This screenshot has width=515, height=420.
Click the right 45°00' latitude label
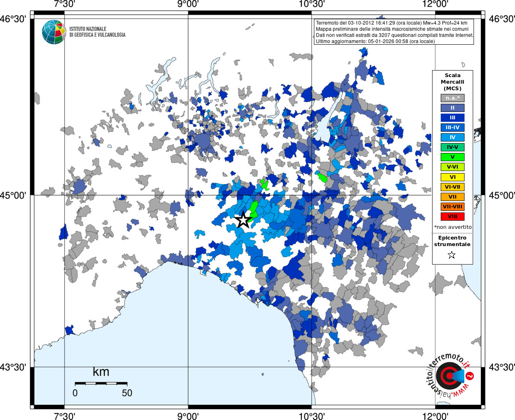(501, 195)
